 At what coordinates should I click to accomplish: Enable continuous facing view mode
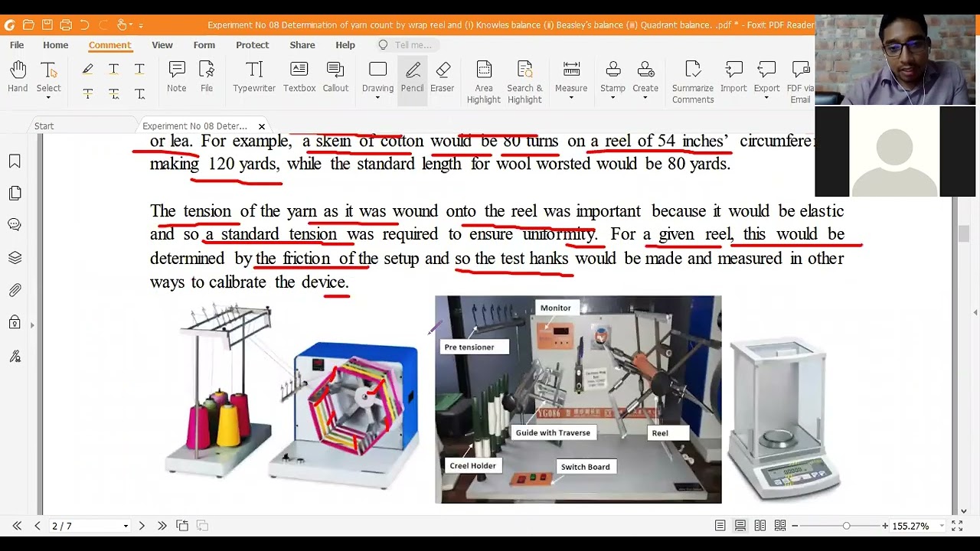pyautogui.click(x=780, y=526)
